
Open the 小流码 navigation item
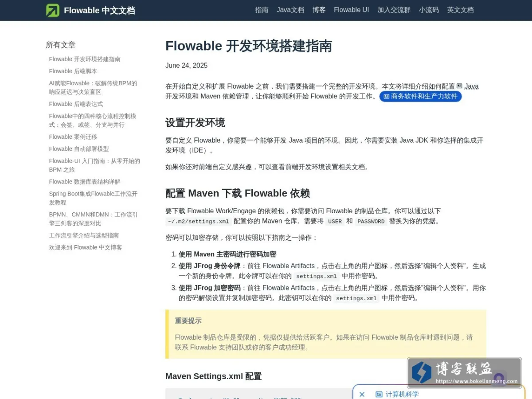pos(429,10)
